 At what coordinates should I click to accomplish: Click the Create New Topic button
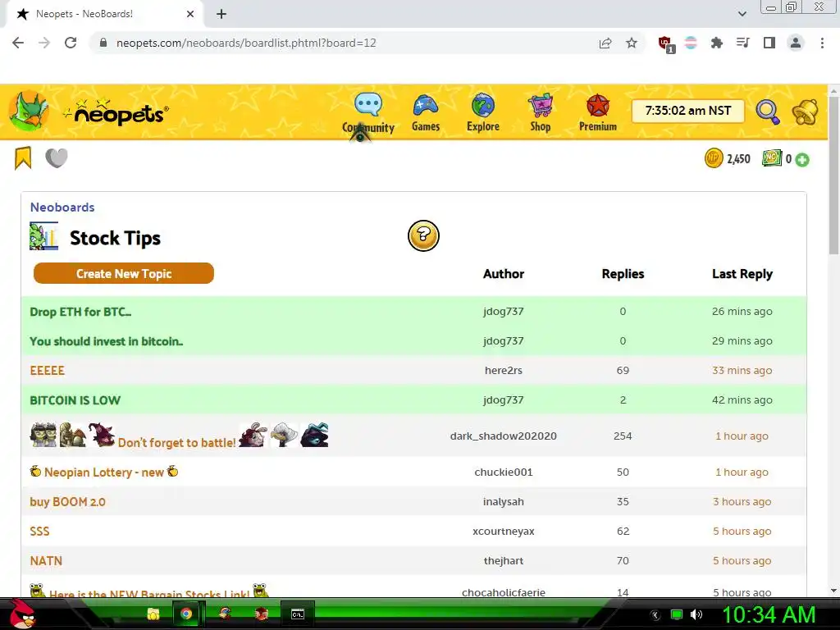[x=124, y=273]
